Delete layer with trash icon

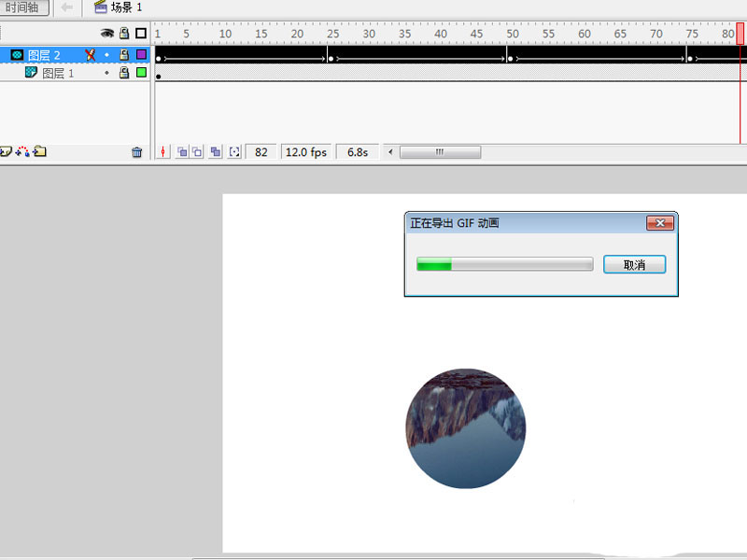136,152
